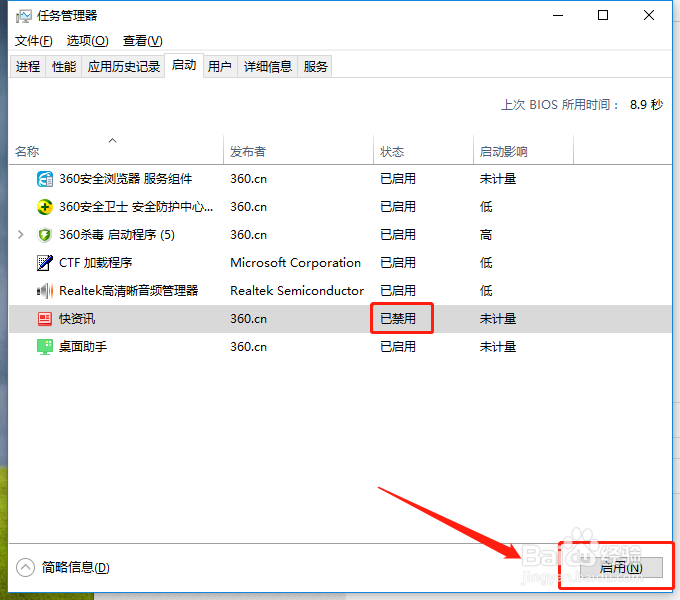The height and width of the screenshot is (600, 680).
Task: Select the 启动 tab
Action: 184,65
